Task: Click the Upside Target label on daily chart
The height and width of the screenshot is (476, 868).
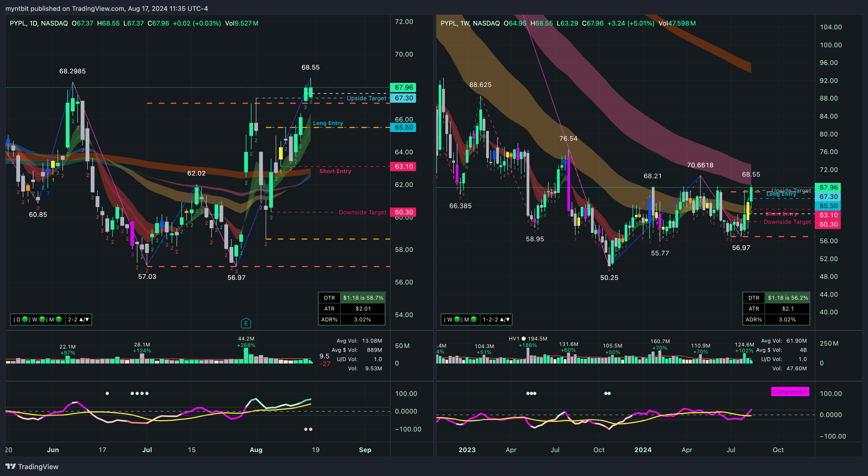Action: point(366,98)
